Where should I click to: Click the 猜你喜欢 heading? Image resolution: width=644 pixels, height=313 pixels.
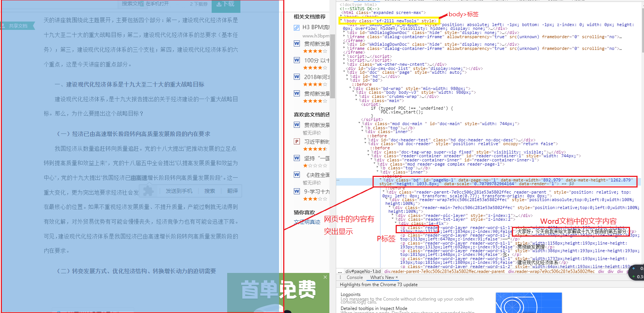[x=304, y=212]
